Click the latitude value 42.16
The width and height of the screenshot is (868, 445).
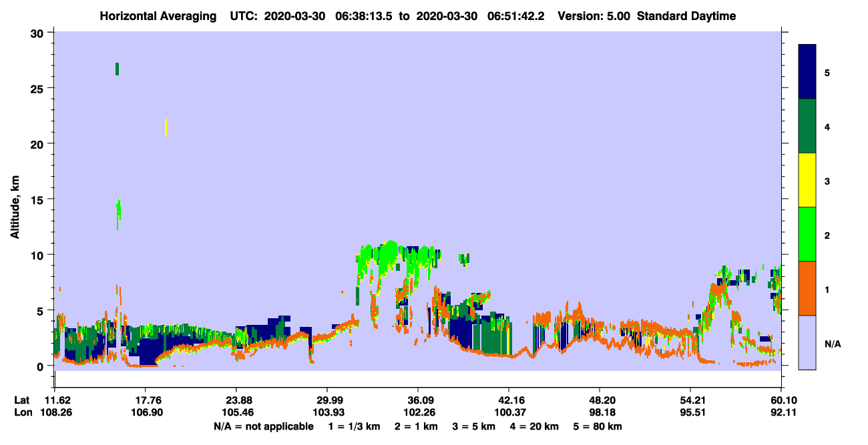pos(511,400)
